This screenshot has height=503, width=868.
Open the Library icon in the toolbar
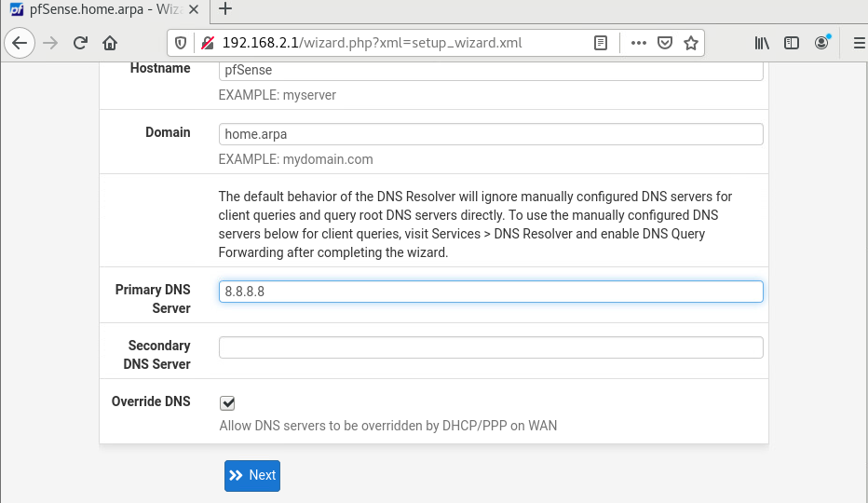click(x=762, y=43)
